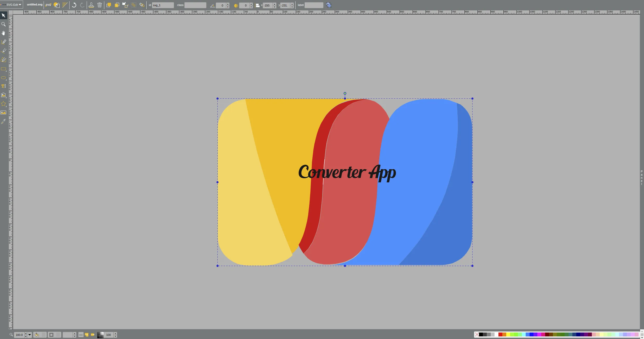The height and width of the screenshot is (339, 644).
Task: Expand the side Panel handle
Action: point(641,178)
